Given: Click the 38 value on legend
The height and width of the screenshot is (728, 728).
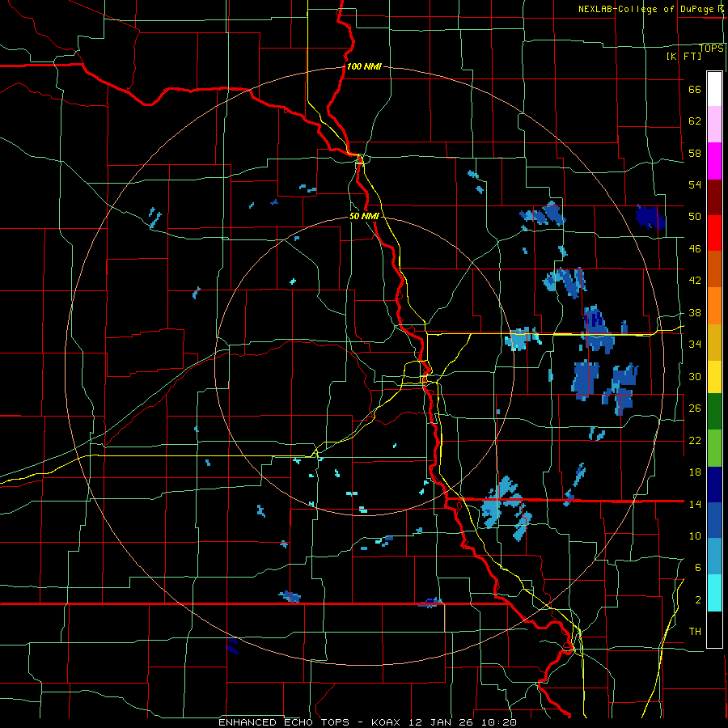Looking at the screenshot, I should pyautogui.click(x=695, y=312).
